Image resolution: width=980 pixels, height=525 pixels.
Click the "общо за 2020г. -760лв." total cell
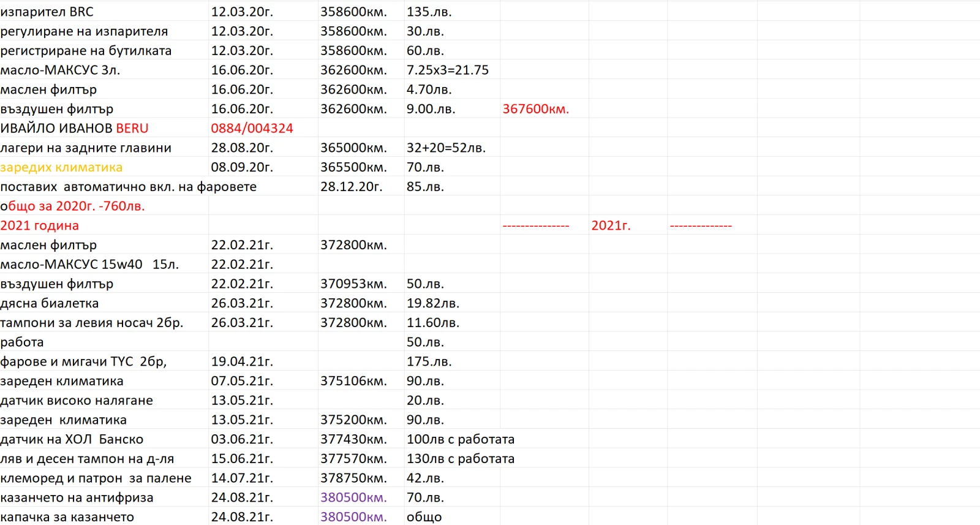tap(72, 206)
